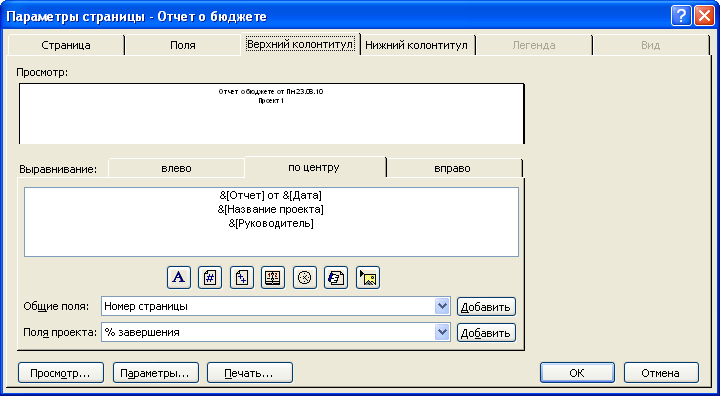Add the % завершения project field

(486, 333)
